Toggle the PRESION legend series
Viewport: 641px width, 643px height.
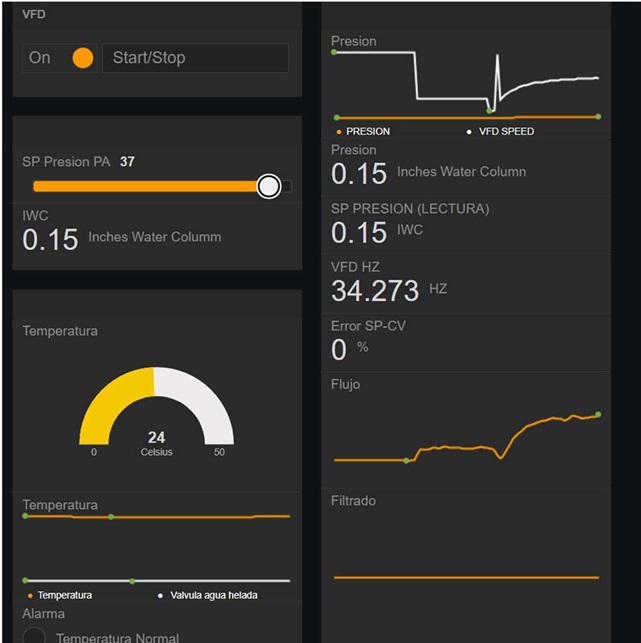(x=364, y=131)
